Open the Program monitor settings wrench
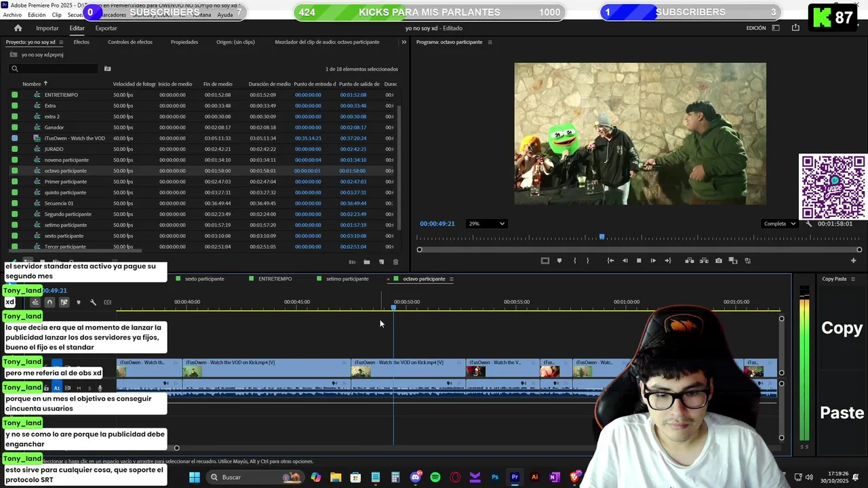868x488 pixels. (808, 224)
